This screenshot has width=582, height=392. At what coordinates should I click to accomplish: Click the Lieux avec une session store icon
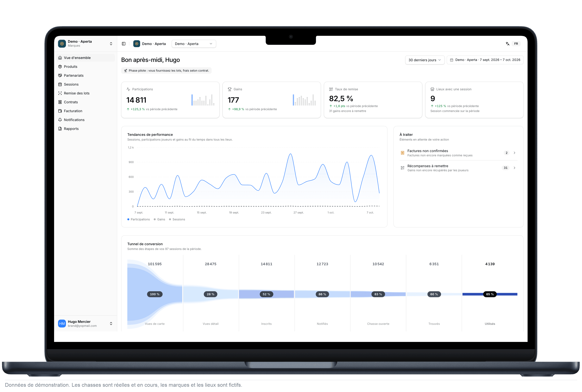pos(432,89)
